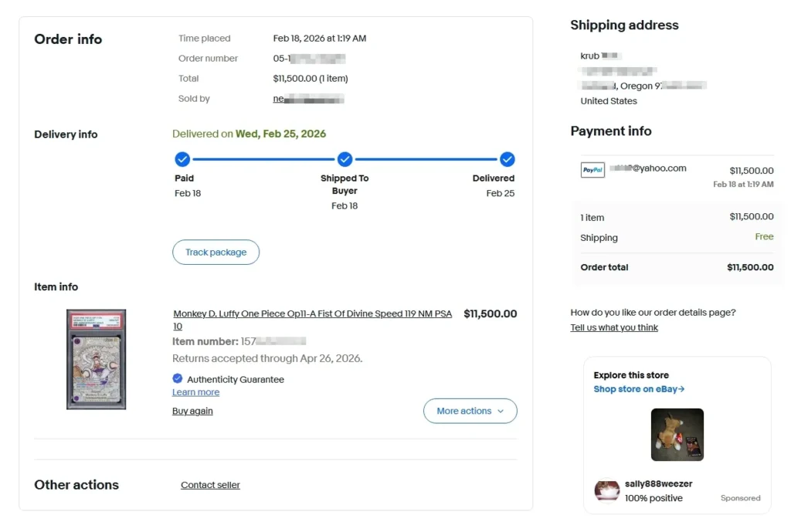This screenshot has height=532, width=791.
Task: Click the PSA graded card thumbnail
Action: (97, 359)
